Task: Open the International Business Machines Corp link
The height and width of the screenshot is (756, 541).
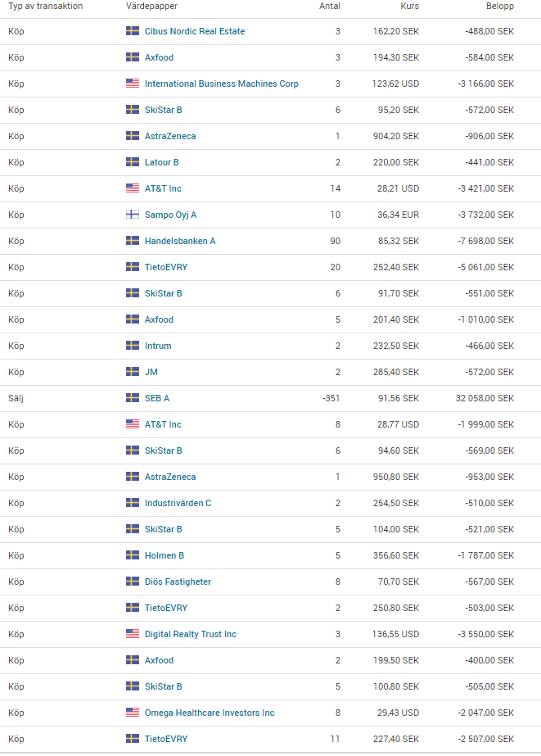Action: click(x=222, y=84)
